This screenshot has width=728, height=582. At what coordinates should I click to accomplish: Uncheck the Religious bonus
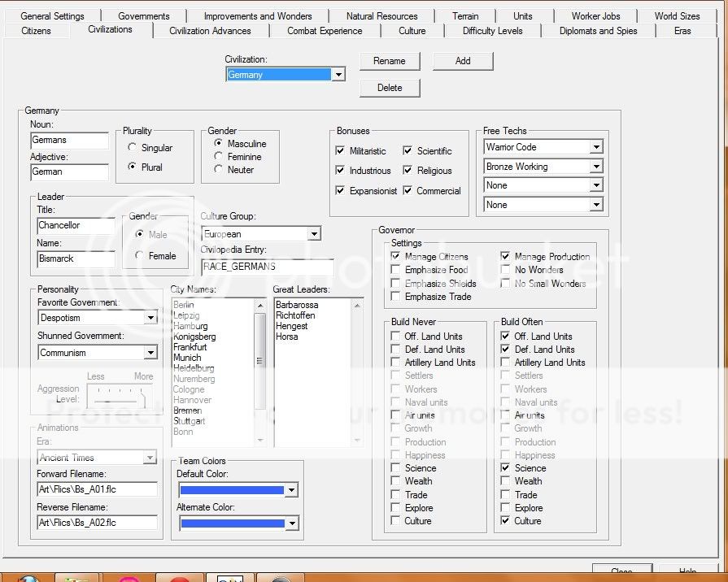408,171
